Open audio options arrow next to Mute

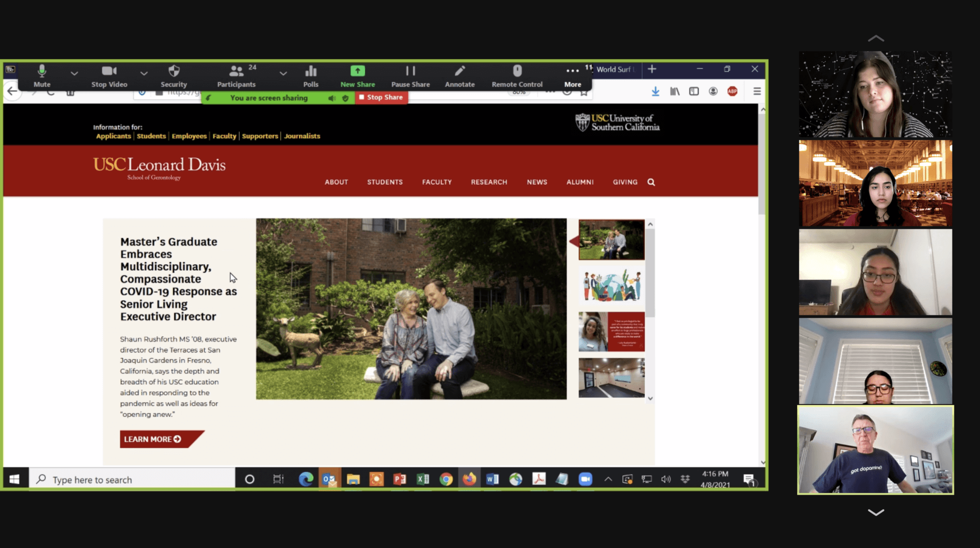pyautogui.click(x=75, y=73)
